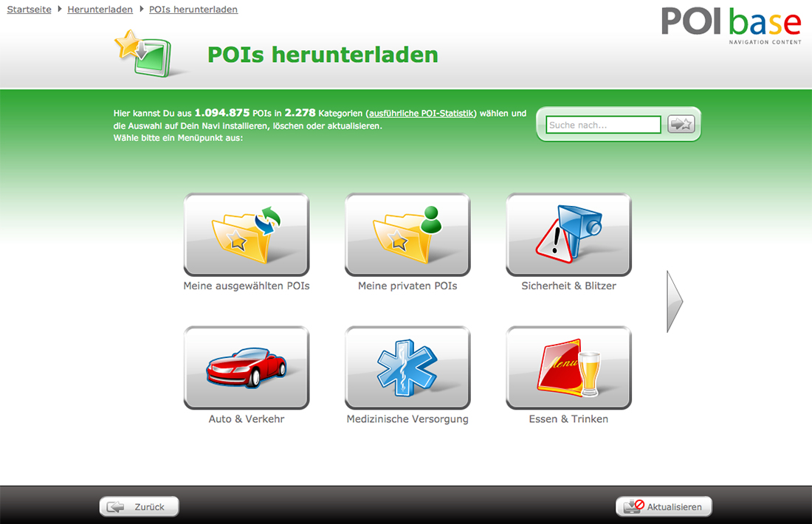Open the Medizinische Versorgung blue star icon
The image size is (812, 524).
point(407,368)
